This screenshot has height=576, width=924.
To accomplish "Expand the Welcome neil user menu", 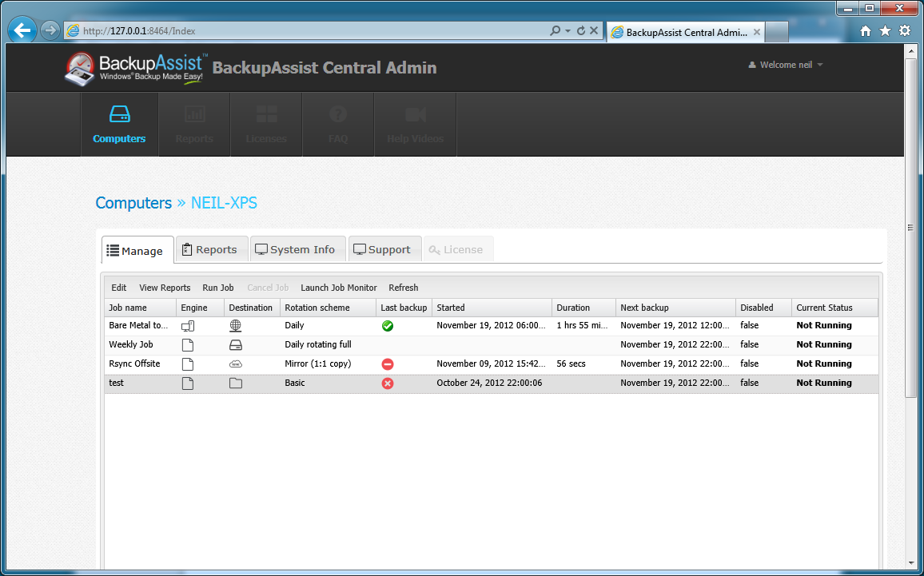I will coord(786,65).
